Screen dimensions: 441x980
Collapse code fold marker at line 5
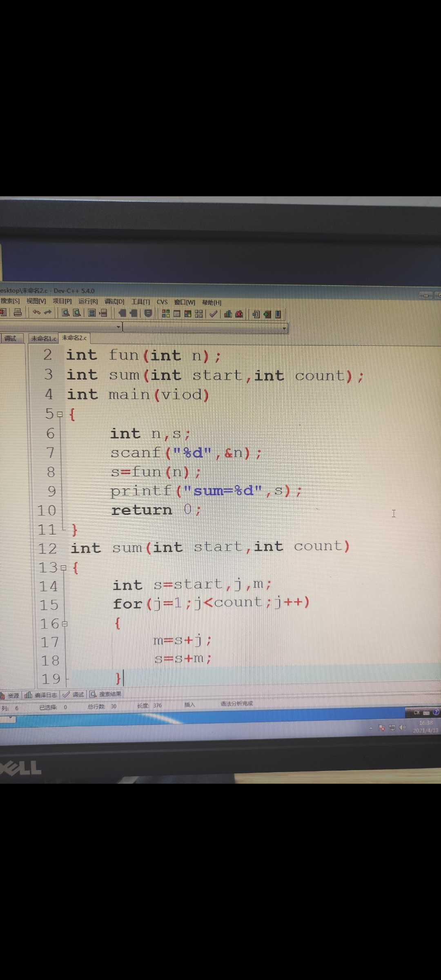[60, 414]
